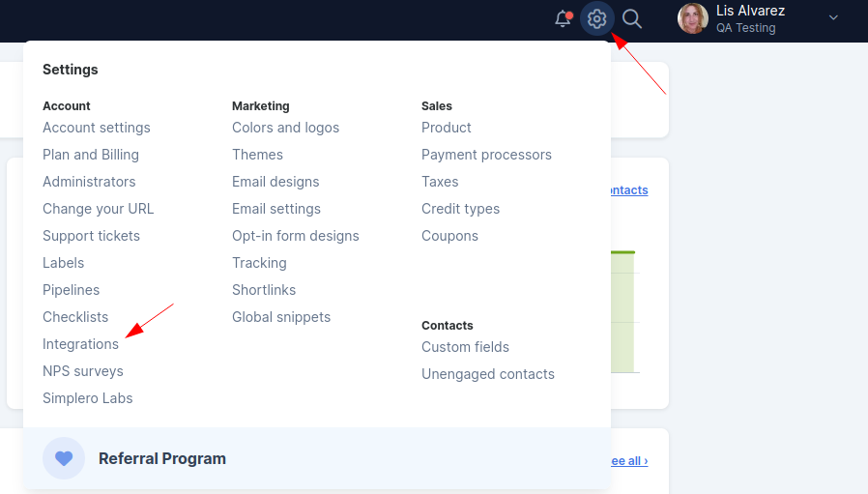Click Lis Alvarez profile avatar
The height and width of the screenshot is (494, 868).
692,18
